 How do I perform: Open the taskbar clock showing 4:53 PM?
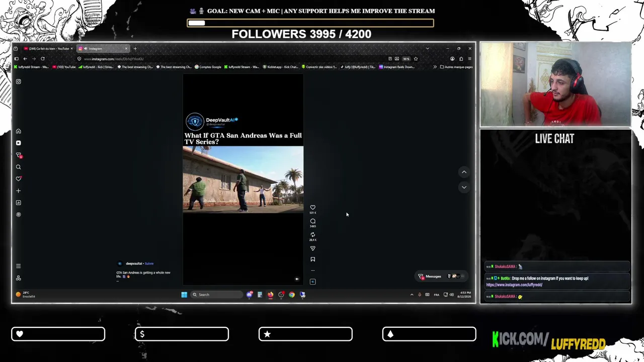(465, 295)
